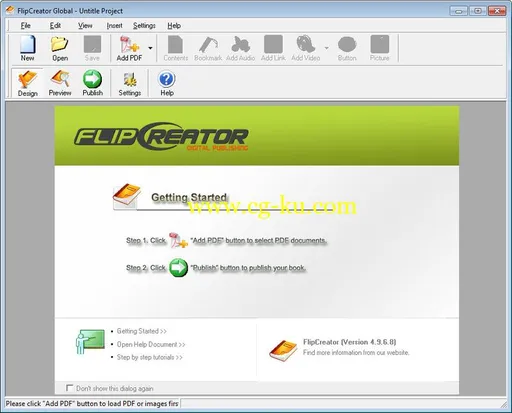This screenshot has height=413, width=512.
Task: Click the Picture toolbar icon
Action: [379, 48]
